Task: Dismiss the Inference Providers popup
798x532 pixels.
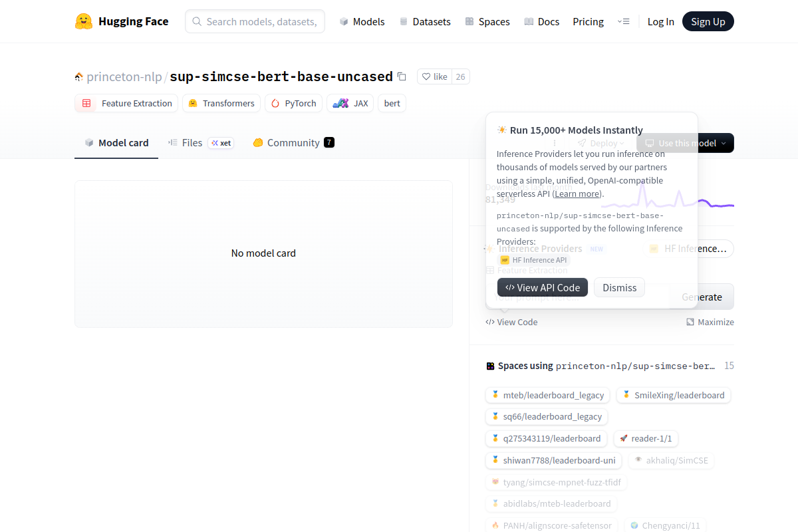Action: click(619, 287)
